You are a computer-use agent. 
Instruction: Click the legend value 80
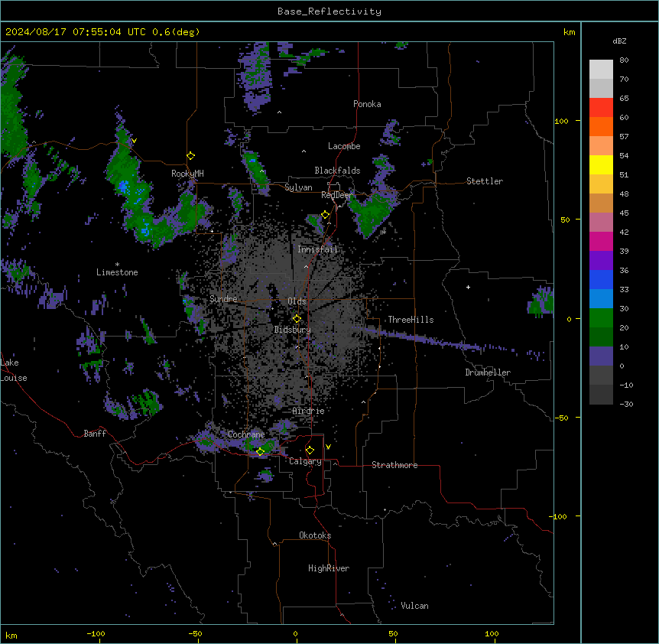[x=624, y=60]
